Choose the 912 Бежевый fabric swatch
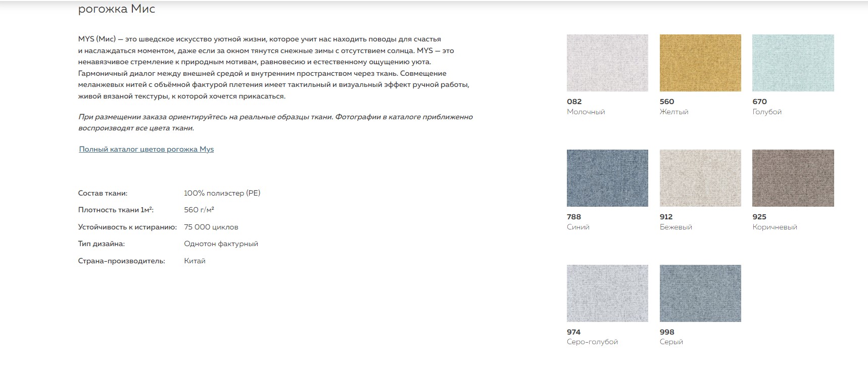This screenshot has width=868, height=375. pos(700,178)
